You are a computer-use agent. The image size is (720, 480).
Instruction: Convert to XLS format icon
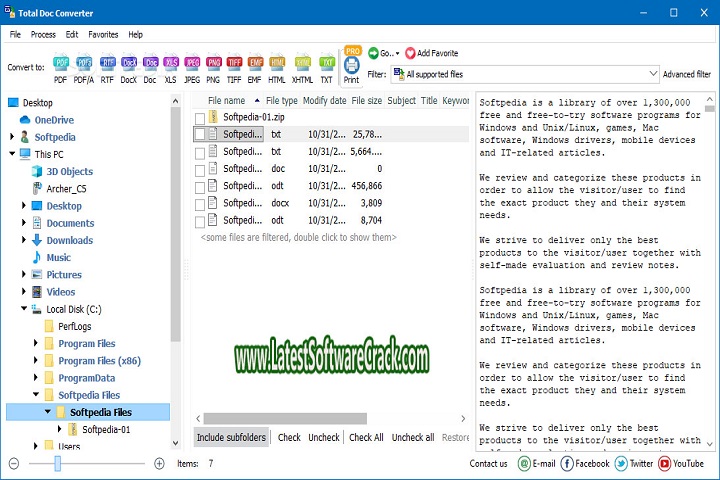pos(171,63)
